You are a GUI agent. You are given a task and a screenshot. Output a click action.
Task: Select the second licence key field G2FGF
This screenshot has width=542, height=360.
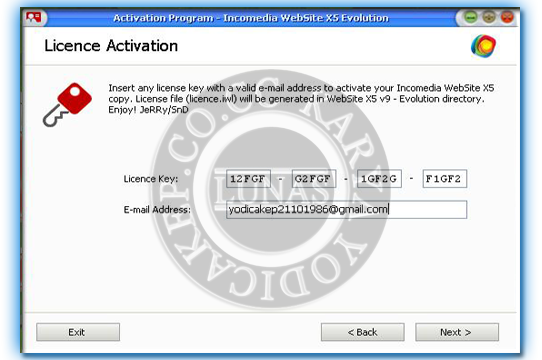(314, 178)
